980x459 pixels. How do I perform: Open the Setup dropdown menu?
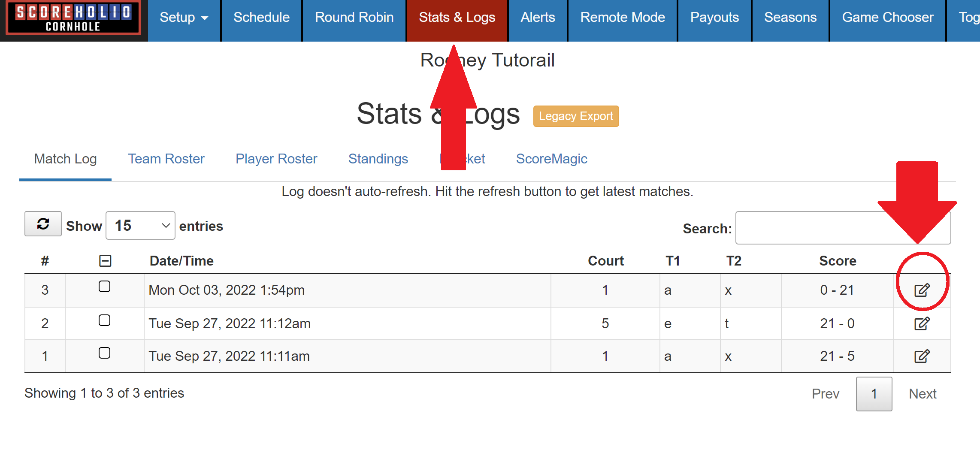pos(184,18)
